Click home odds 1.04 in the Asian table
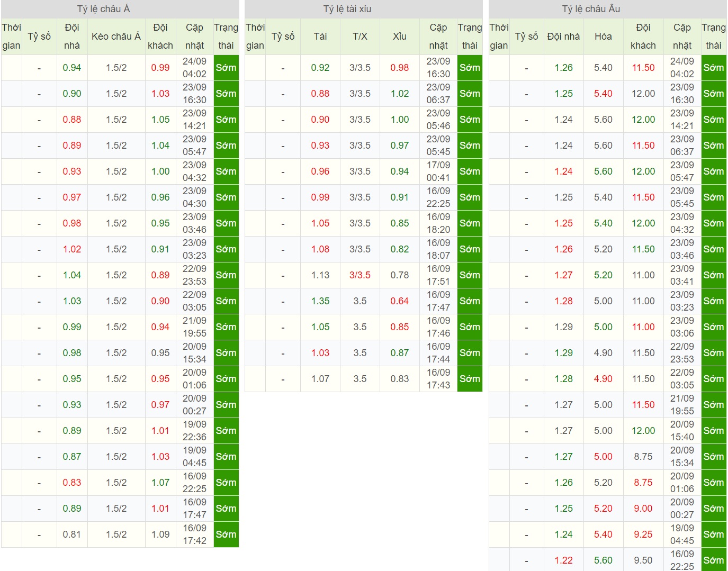The image size is (728, 571). pos(72,275)
